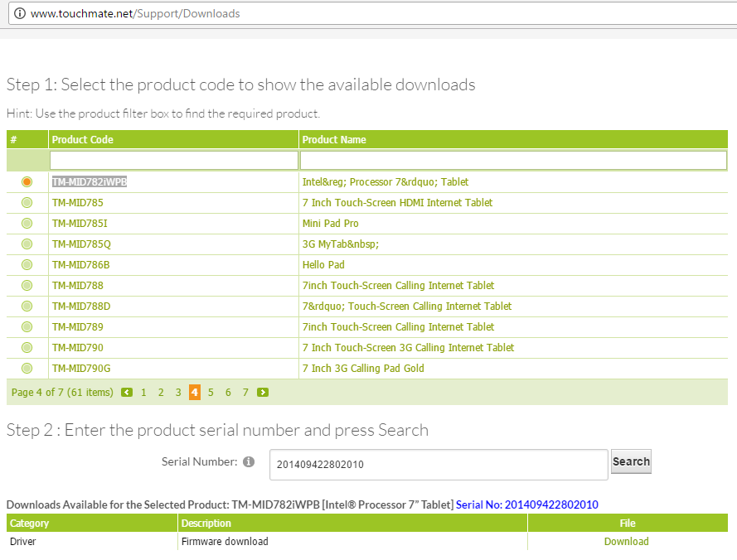Click the next page arrow icon

(263, 393)
